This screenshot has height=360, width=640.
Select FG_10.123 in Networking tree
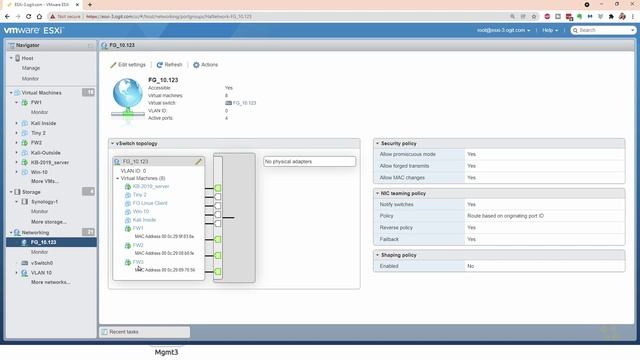tap(51, 242)
